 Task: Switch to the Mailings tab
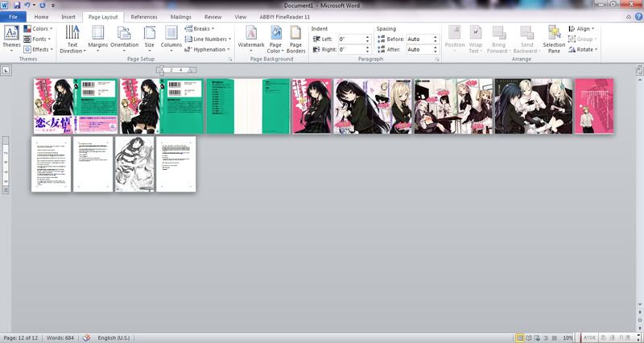(x=180, y=17)
